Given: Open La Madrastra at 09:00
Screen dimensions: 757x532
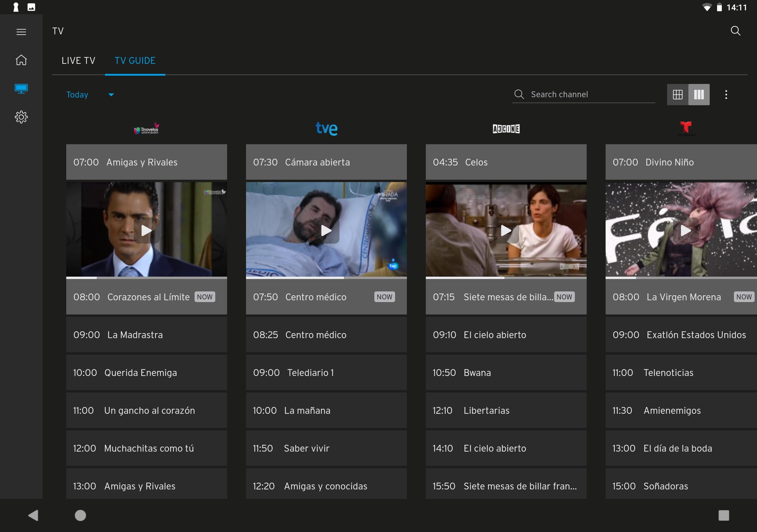Looking at the screenshot, I should tap(146, 335).
